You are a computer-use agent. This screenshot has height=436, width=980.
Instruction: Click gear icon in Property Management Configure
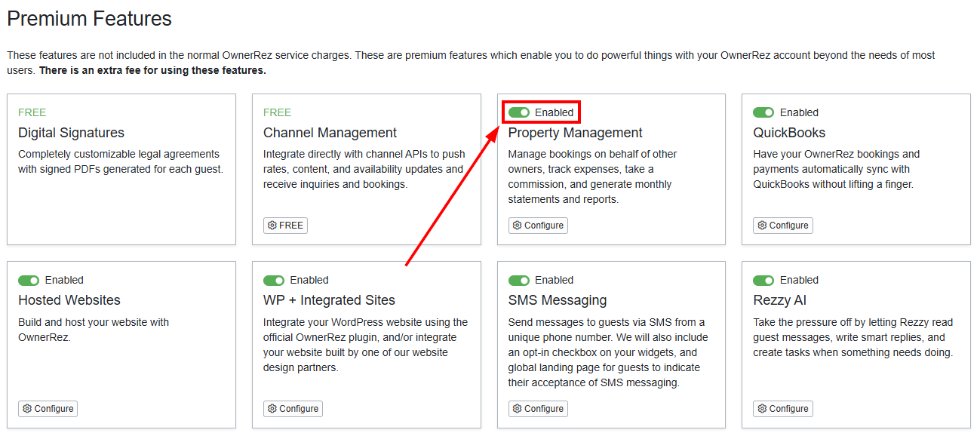(517, 226)
